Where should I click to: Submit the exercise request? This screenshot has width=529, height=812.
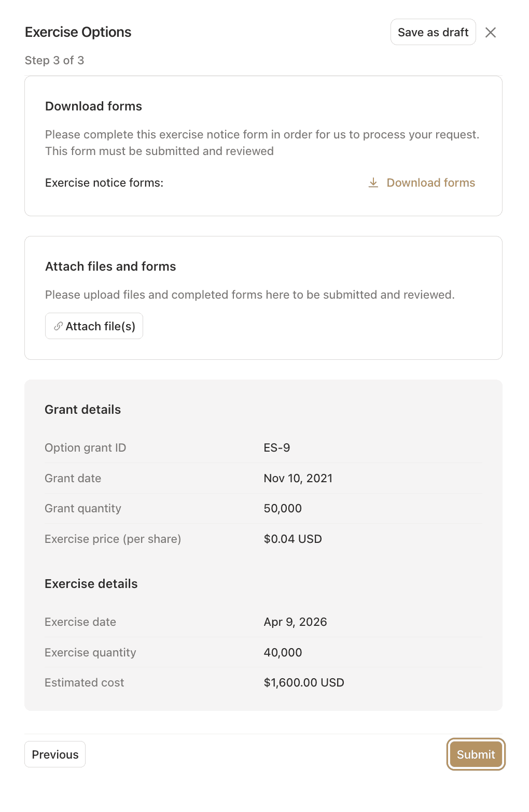(476, 754)
